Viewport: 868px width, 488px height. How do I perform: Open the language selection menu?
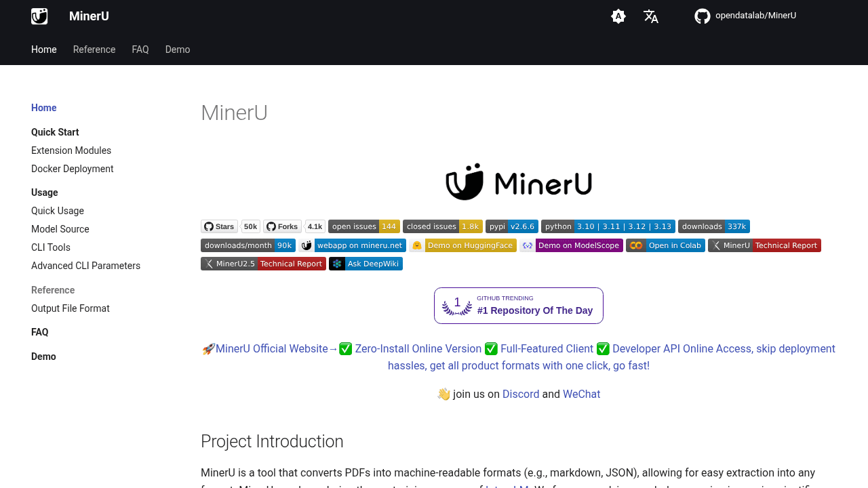(650, 16)
